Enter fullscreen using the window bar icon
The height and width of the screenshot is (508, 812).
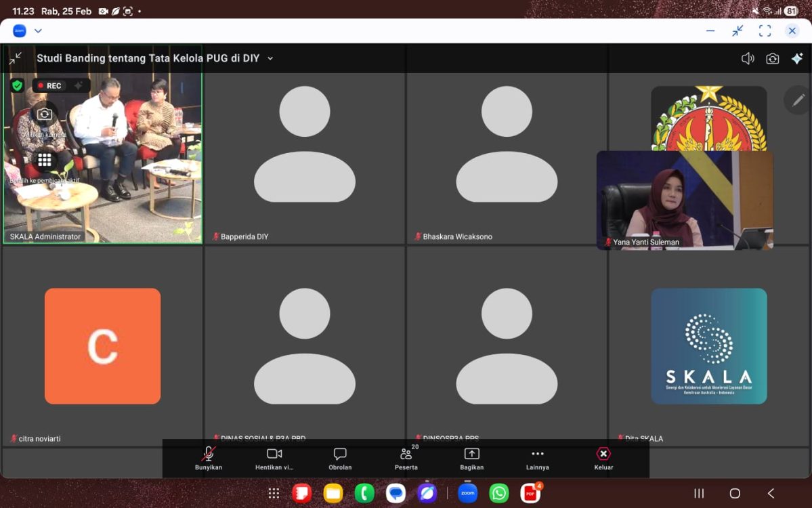pyautogui.click(x=765, y=30)
